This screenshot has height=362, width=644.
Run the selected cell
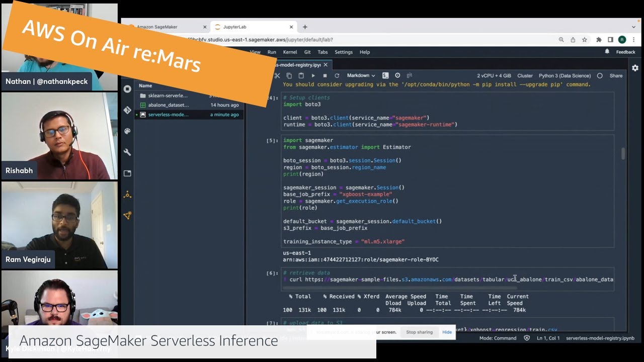(x=313, y=75)
